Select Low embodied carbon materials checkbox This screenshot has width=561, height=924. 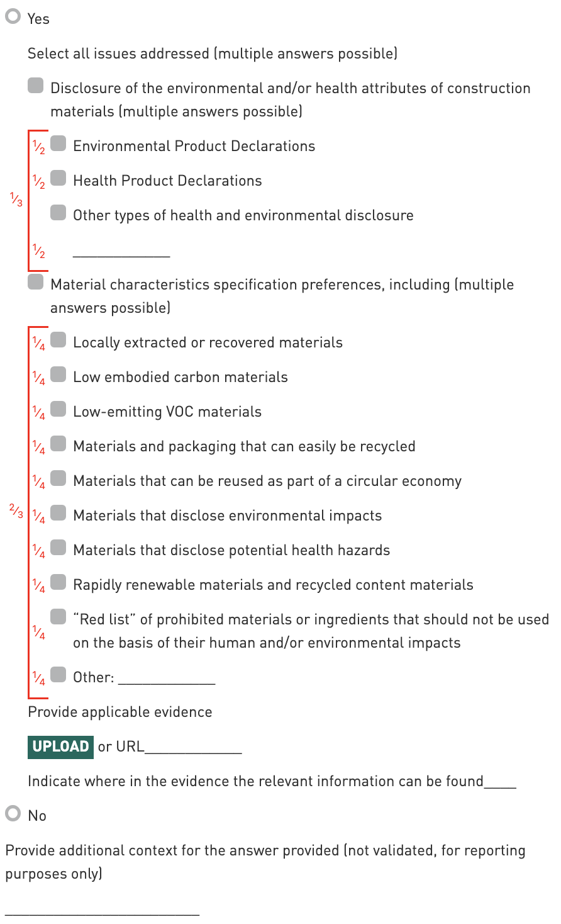[x=58, y=375]
